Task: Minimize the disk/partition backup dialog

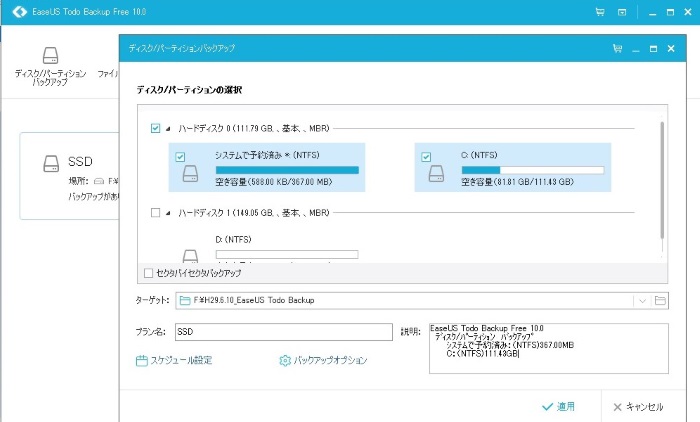Action: coord(636,49)
